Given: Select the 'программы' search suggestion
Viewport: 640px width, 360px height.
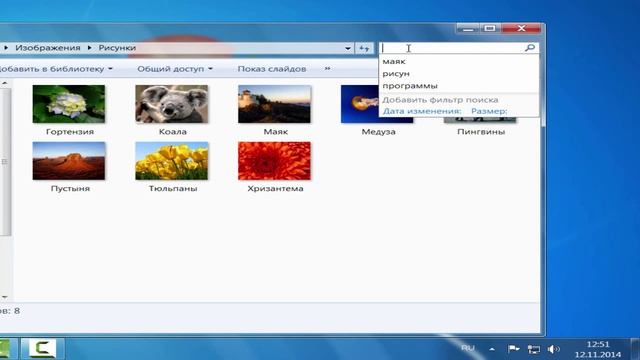Looking at the screenshot, I should [410, 86].
